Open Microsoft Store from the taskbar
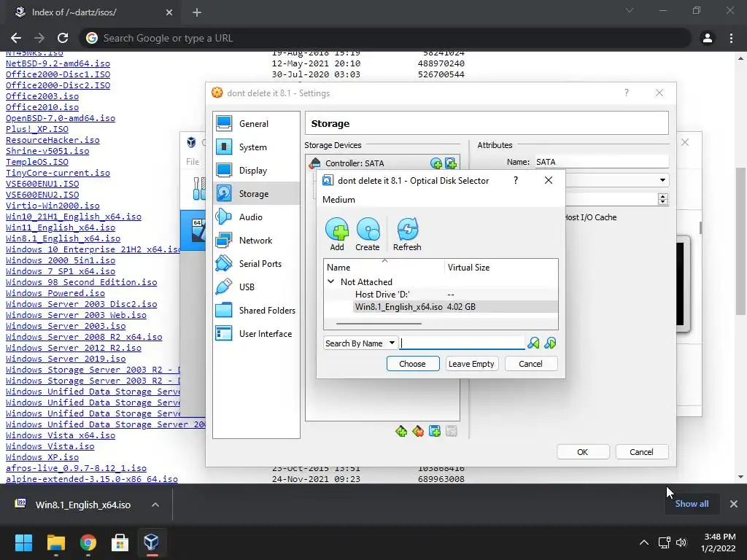The image size is (747, 560). pos(120,542)
